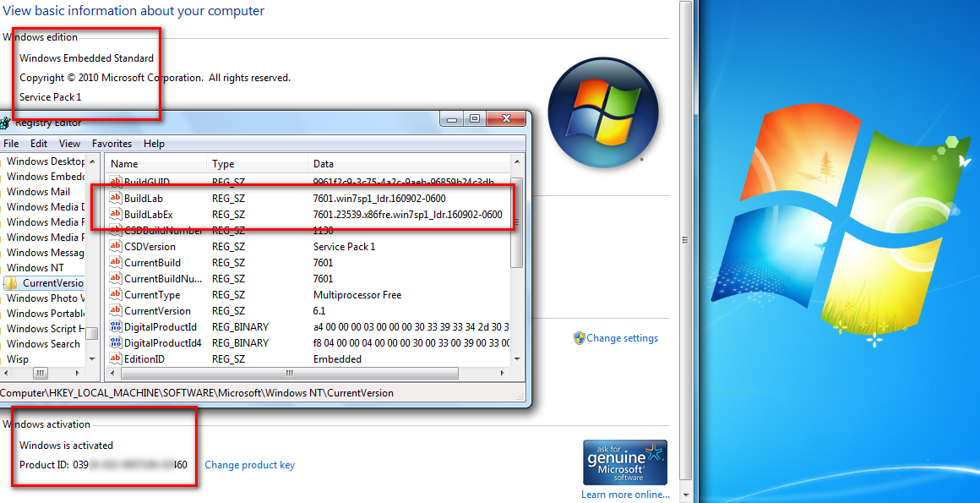Click the tree pane scroll left arrow
Image resolution: width=980 pixels, height=503 pixels.
[x=6, y=373]
